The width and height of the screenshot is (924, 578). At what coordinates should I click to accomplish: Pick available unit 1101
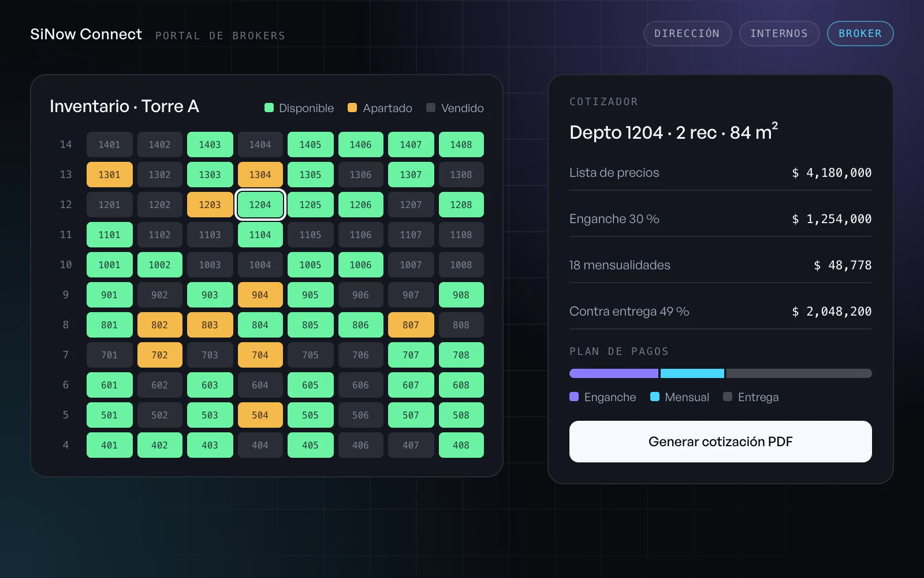[x=110, y=235]
